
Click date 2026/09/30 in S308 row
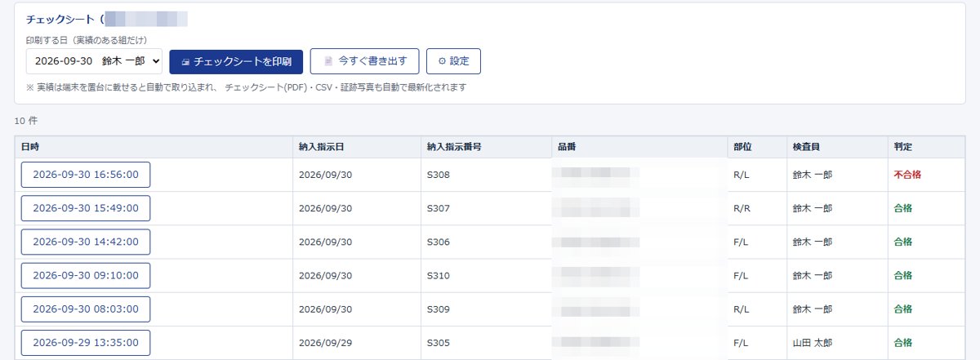pyautogui.click(x=325, y=175)
